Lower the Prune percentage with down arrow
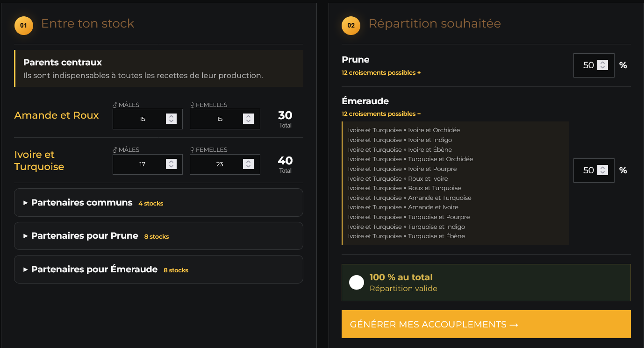This screenshot has width=644, height=348. tap(602, 68)
